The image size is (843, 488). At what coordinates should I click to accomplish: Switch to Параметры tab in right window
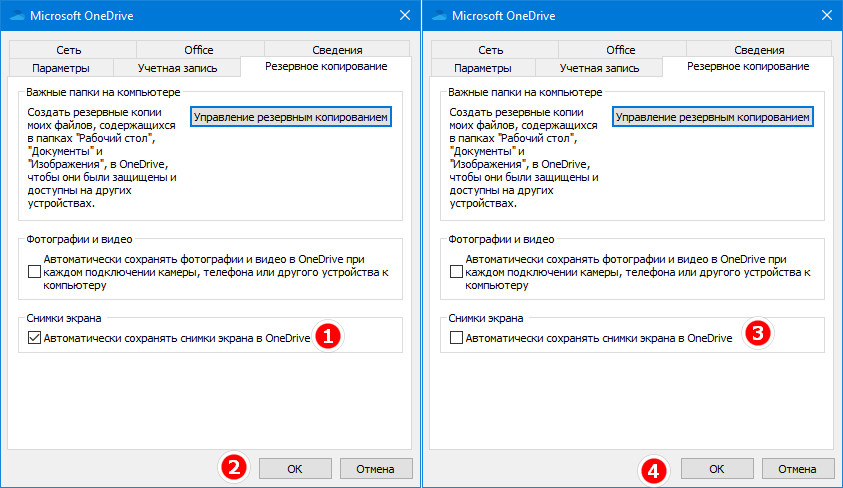coord(483,68)
